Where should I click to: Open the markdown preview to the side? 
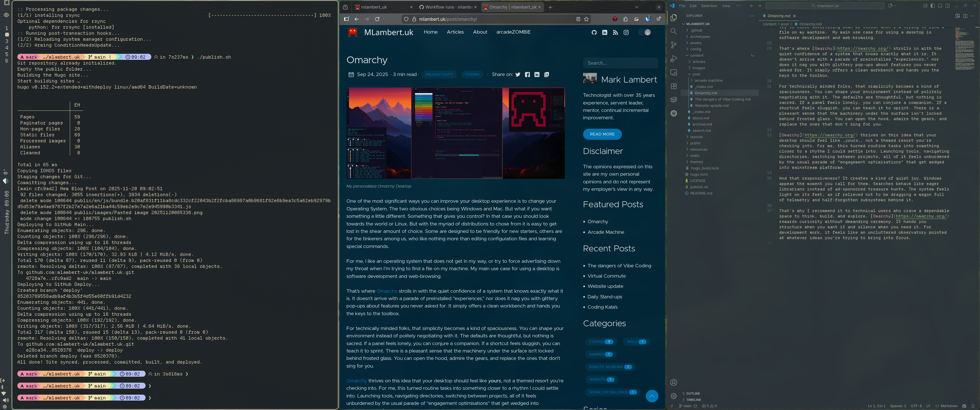957,16
